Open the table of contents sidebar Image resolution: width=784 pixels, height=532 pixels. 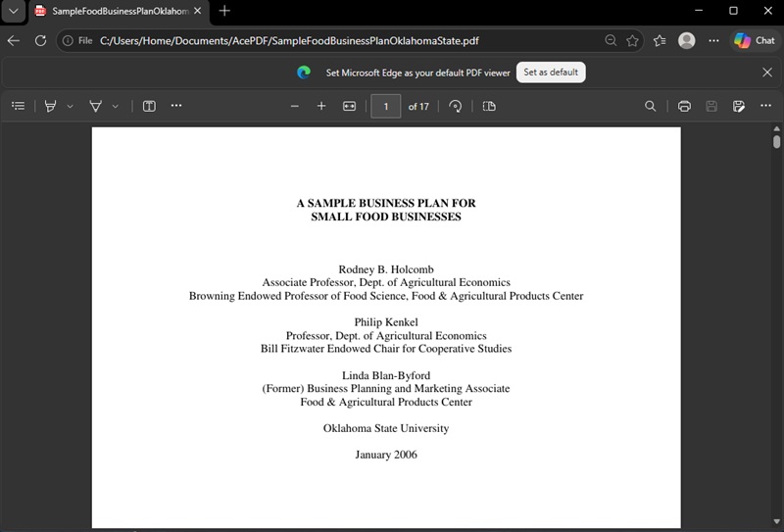[x=19, y=106]
